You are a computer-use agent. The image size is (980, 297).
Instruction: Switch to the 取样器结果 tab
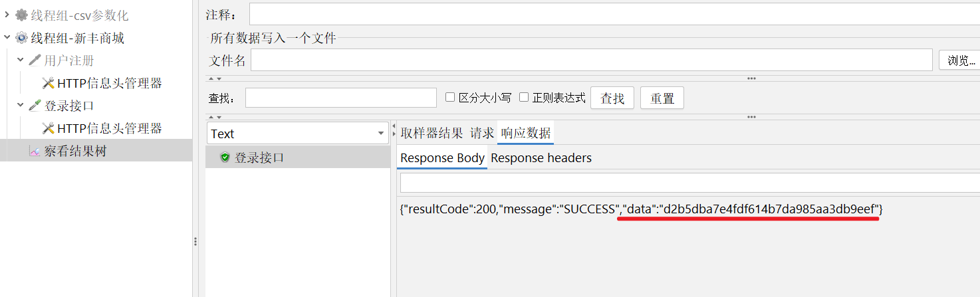[431, 133]
